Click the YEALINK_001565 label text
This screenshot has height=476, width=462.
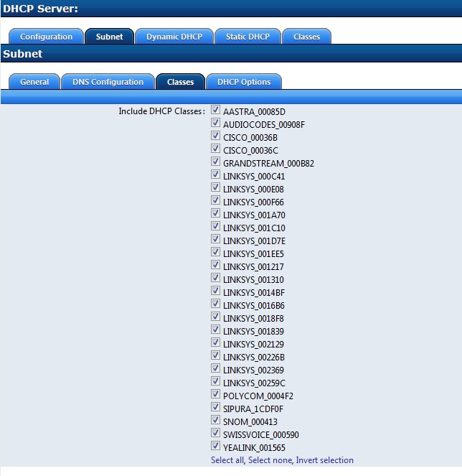pos(254,448)
